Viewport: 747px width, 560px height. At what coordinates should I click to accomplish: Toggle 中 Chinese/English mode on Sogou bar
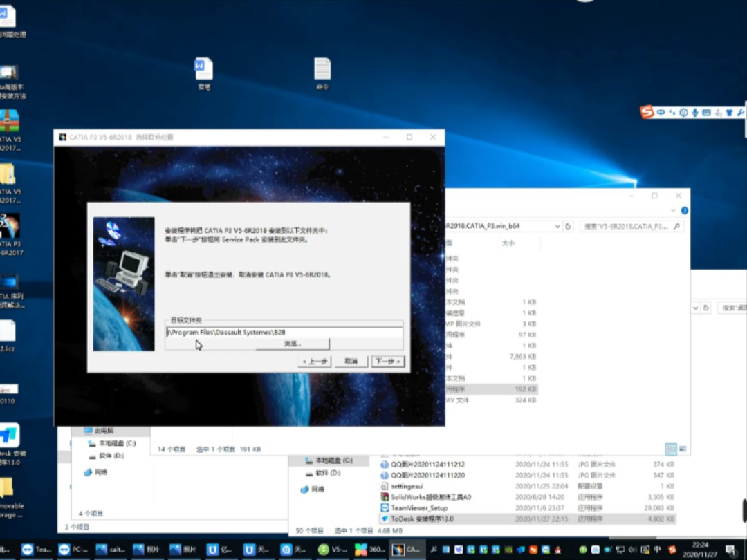click(661, 113)
